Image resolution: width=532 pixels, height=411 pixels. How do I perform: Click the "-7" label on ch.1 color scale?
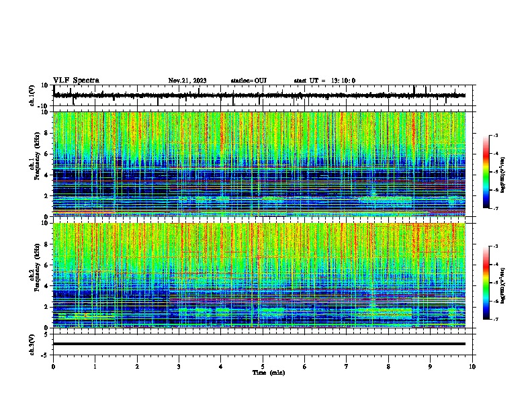pos(496,208)
